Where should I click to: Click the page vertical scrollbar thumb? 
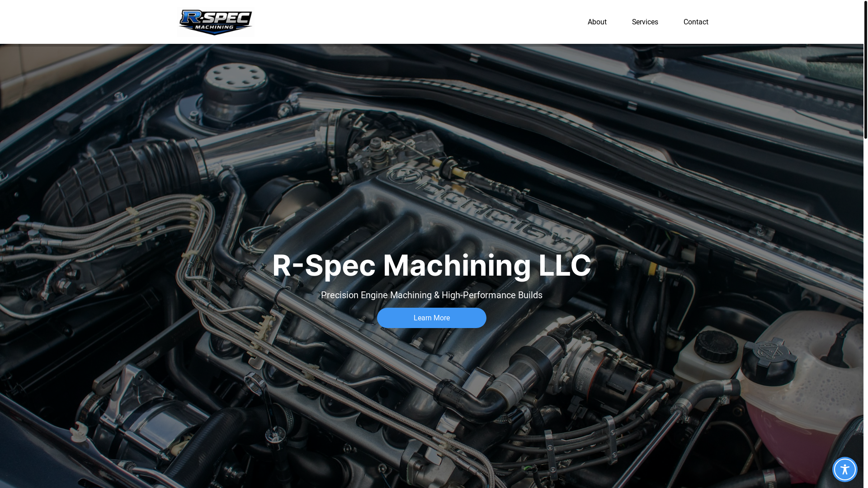point(865,69)
